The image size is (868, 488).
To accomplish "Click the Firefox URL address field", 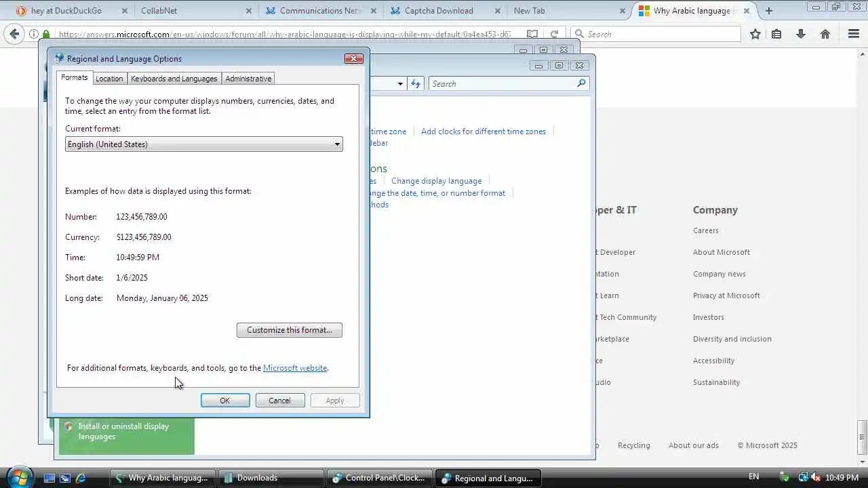I will (x=285, y=35).
